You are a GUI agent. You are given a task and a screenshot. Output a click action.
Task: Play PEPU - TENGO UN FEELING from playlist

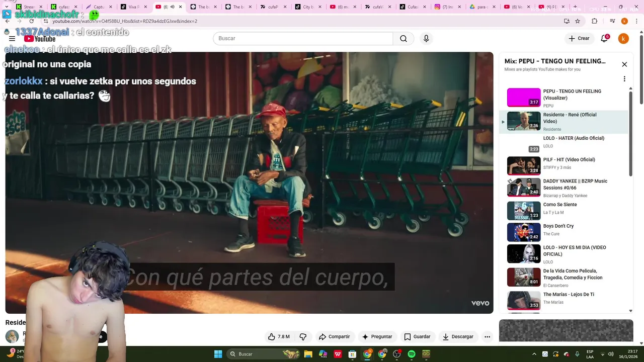pyautogui.click(x=565, y=98)
